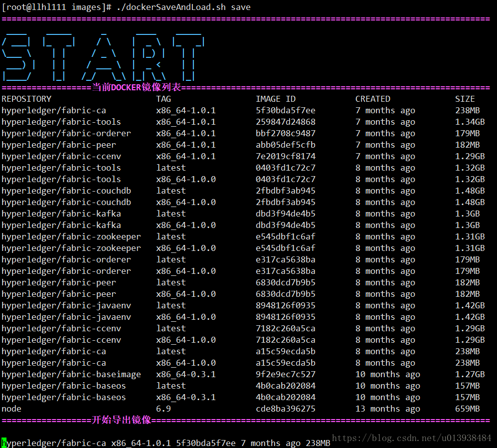Click image ID 9f2e9ec7c527

tap(285, 374)
